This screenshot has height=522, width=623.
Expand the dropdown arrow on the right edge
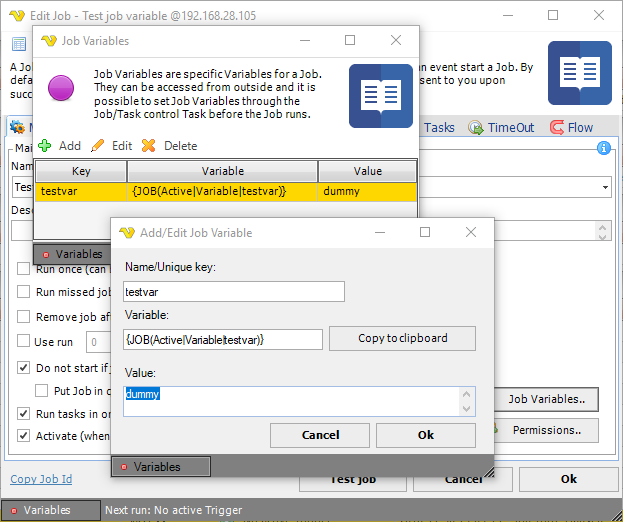(606, 187)
